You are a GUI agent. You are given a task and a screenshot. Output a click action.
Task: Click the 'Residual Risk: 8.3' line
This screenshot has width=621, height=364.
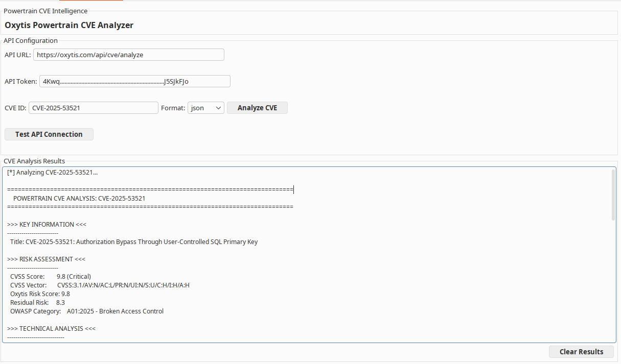[x=37, y=303]
